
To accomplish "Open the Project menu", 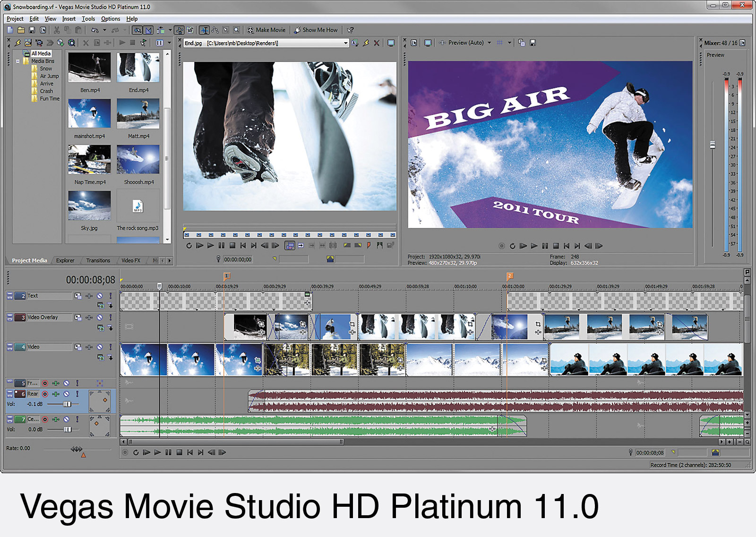I will pyautogui.click(x=15, y=19).
